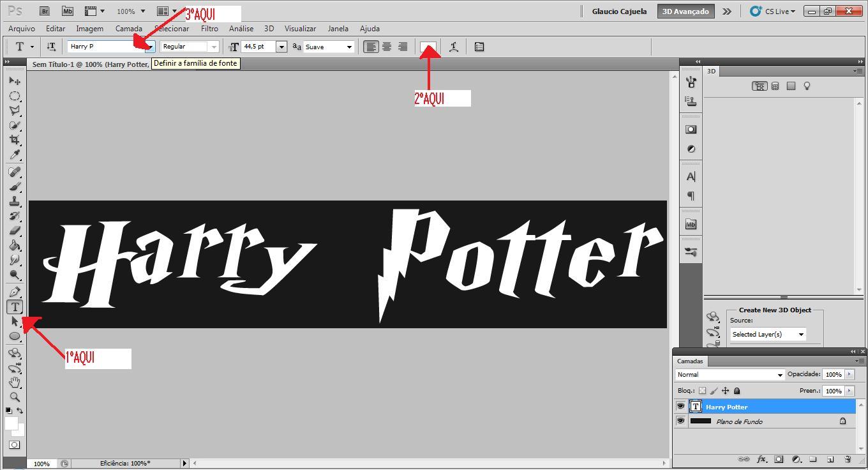Open the Arrange Documents dropdown

(x=167, y=11)
